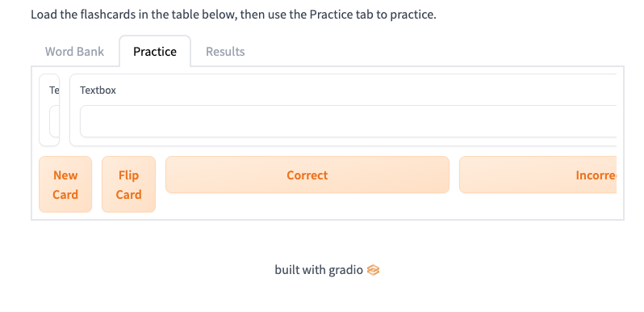This screenshot has height=312, width=644.
Task: Click the Results tab label text
Action: tap(225, 52)
